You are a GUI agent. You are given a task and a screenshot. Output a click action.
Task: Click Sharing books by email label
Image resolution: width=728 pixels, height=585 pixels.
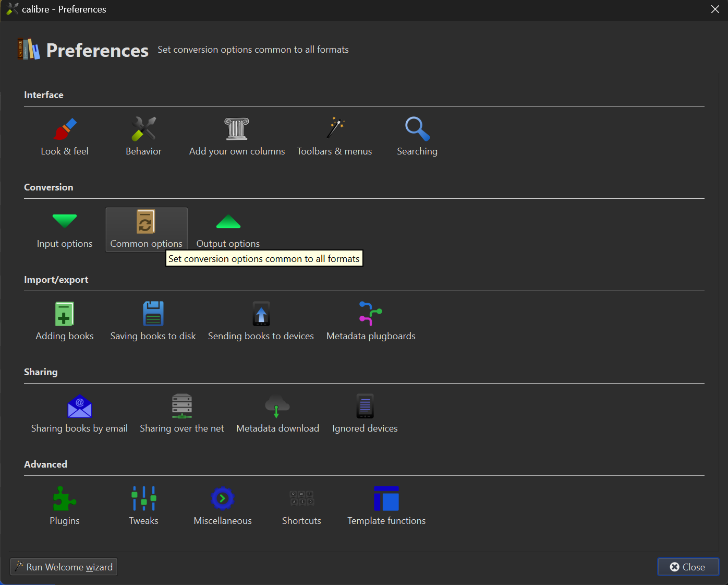80,428
